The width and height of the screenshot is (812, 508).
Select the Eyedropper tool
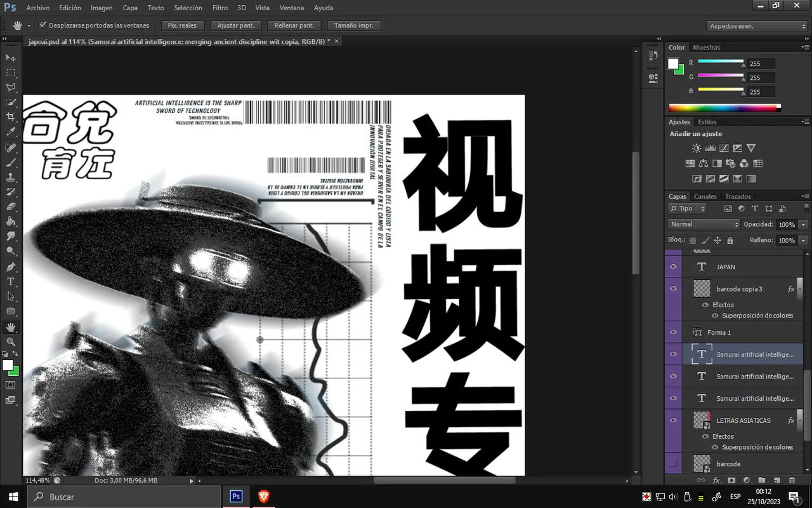coord(11,132)
